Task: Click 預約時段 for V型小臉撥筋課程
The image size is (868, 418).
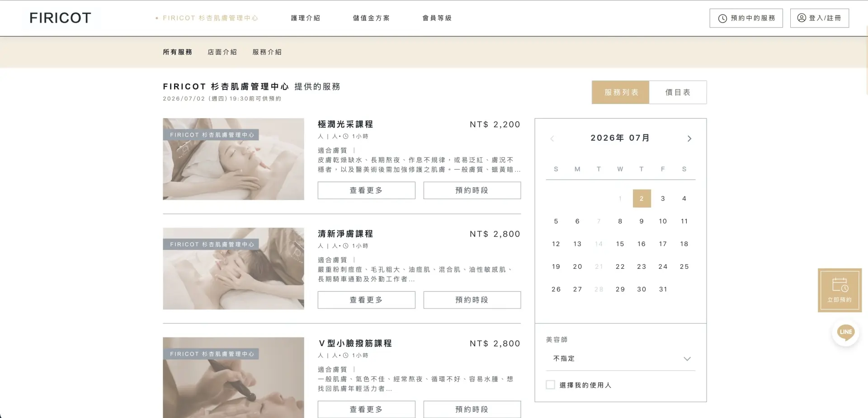Action: point(472,409)
